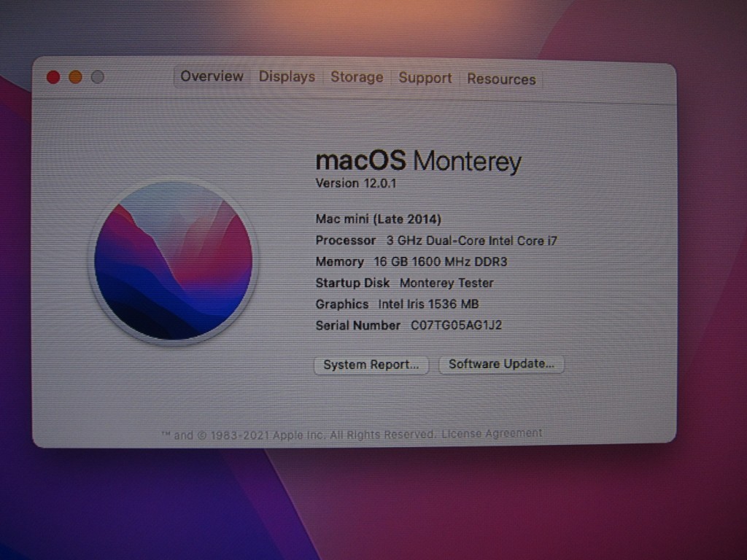Click the processor value 3 GHz Dual-Core Intel Core i7
The width and height of the screenshot is (747, 560).
pos(472,241)
